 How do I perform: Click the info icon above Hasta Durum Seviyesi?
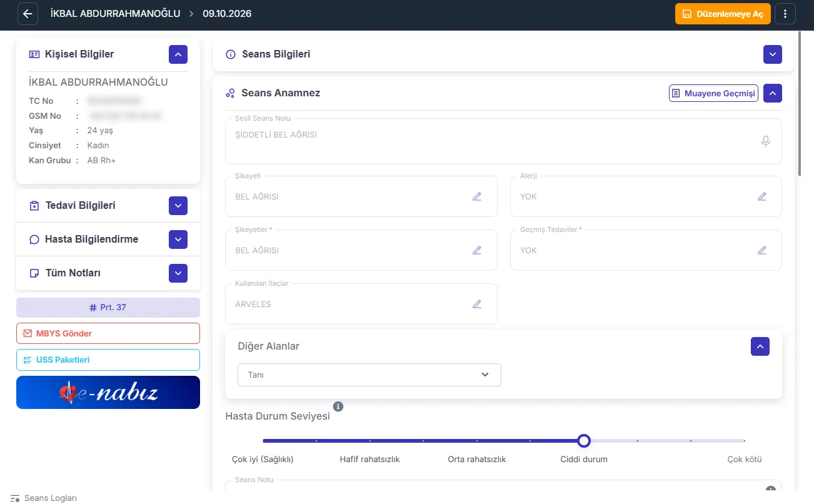click(338, 406)
